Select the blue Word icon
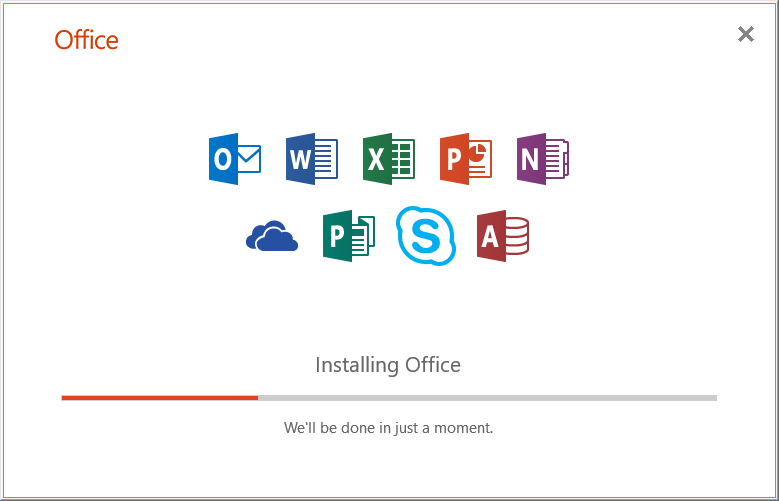Viewport: 779px width, 501px height. pyautogui.click(x=312, y=159)
